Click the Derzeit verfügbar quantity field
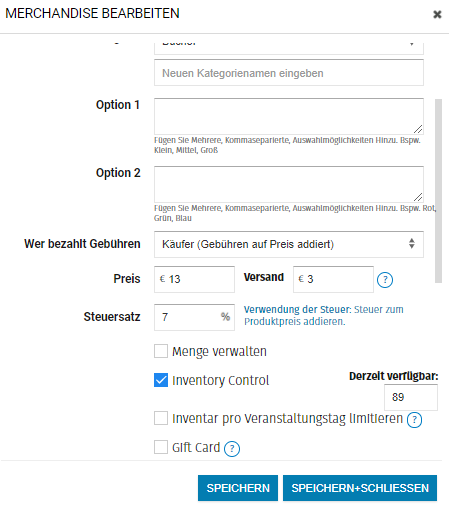The image size is (449, 512). (x=411, y=397)
